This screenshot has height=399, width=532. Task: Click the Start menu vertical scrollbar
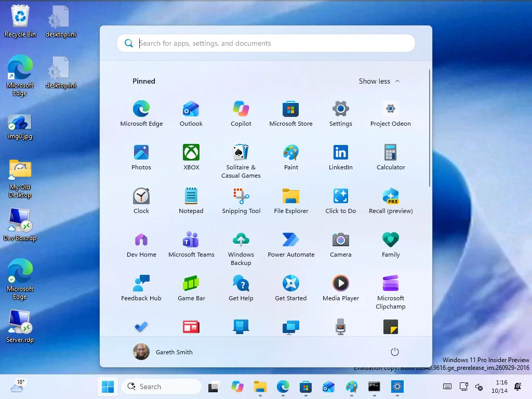430,128
